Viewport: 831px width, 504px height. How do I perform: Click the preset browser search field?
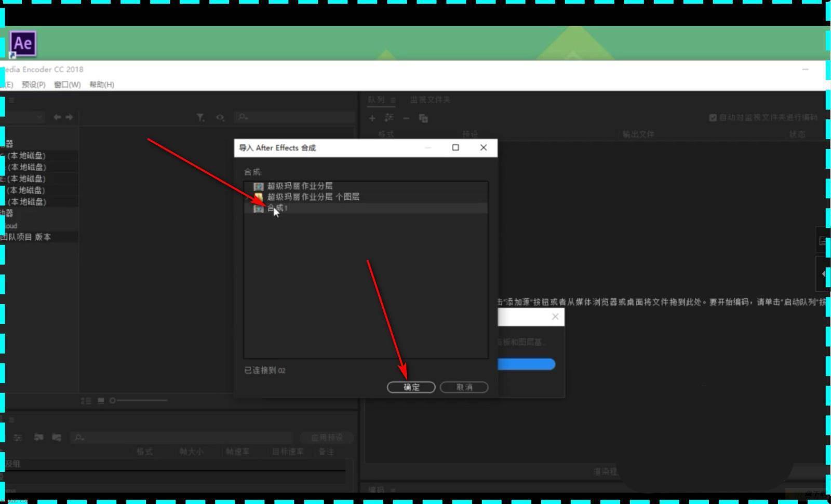coord(182,438)
